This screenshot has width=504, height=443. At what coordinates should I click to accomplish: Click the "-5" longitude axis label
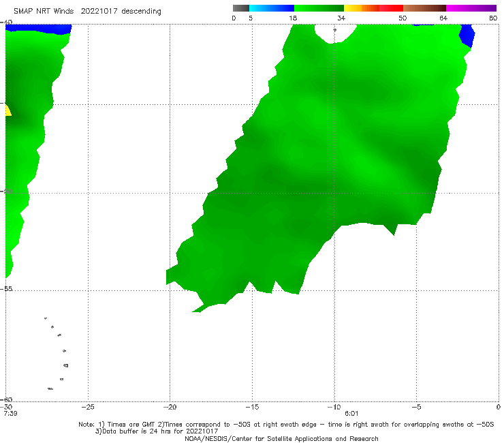point(416,407)
